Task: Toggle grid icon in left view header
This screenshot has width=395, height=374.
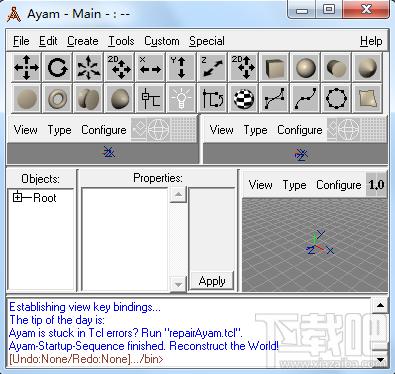Action: pos(184,129)
